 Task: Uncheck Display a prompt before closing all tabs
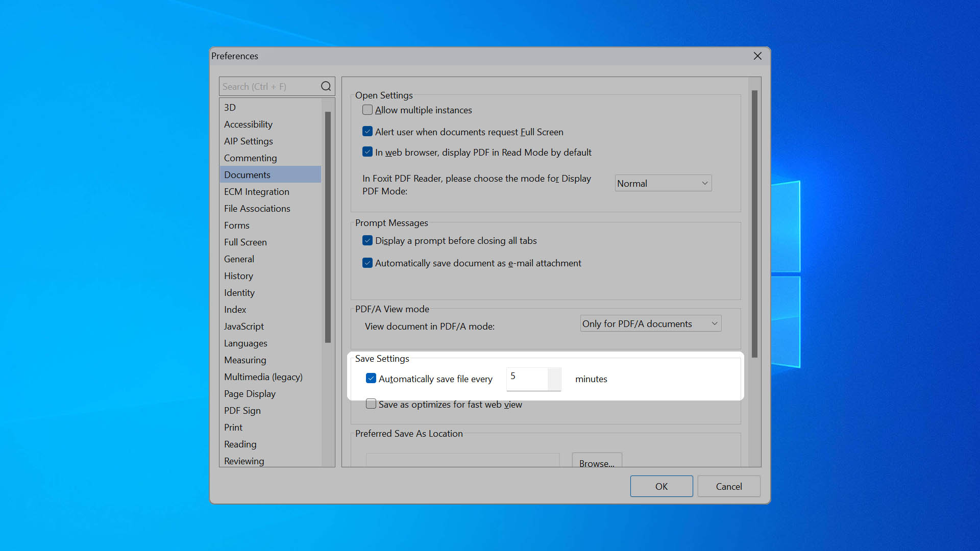pyautogui.click(x=367, y=240)
